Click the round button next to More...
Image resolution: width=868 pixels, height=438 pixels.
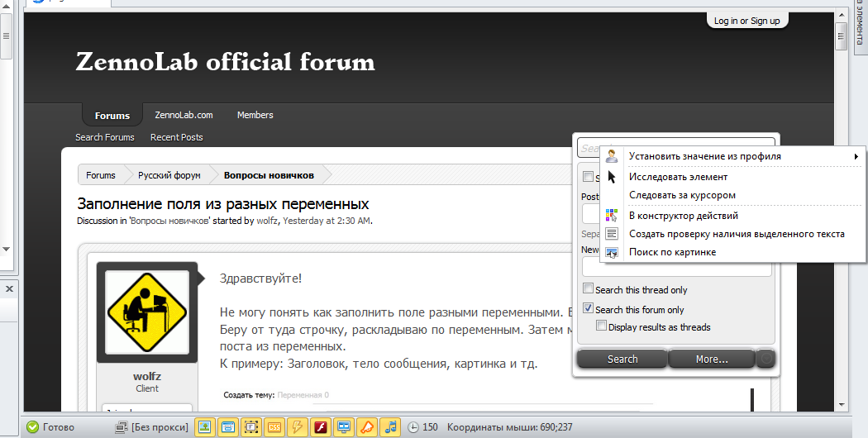click(x=766, y=359)
